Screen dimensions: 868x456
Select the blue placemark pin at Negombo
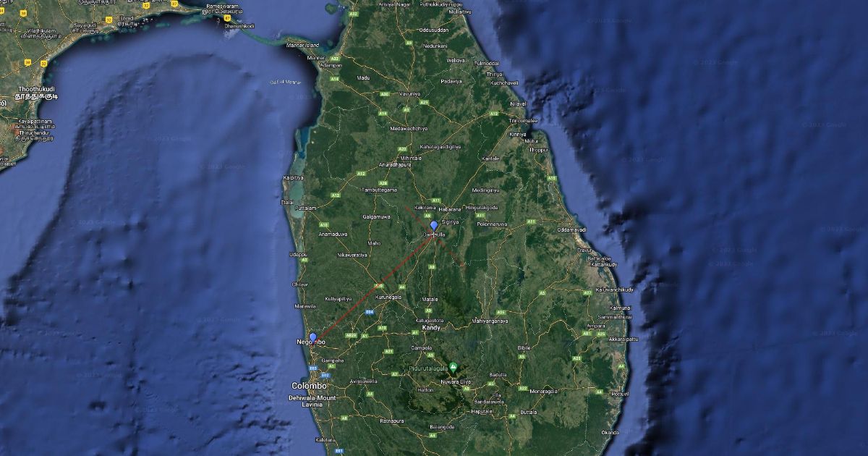[x=312, y=337]
